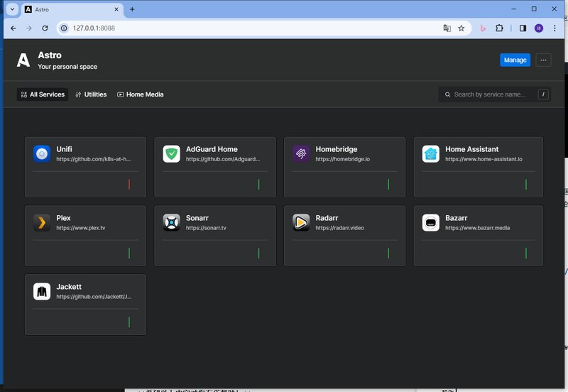This screenshot has height=392, width=568.
Task: Select the All Services tab
Action: 43,94
